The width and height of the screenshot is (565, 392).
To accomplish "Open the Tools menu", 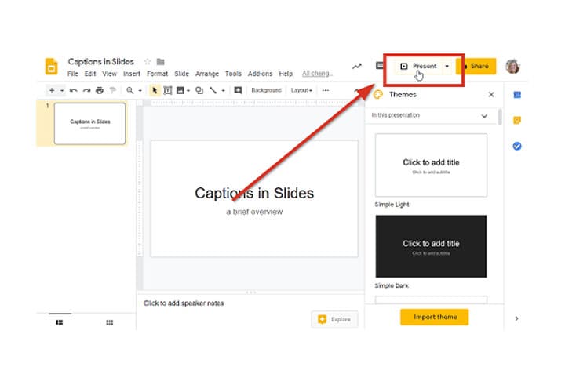I will [x=233, y=74].
